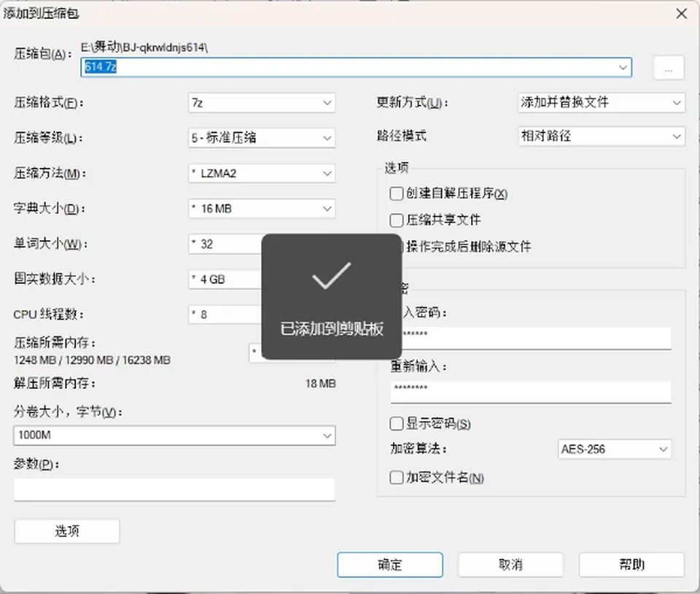This screenshot has width=700, height=594.
Task: Open the 字典大小 dropdown showing 16 MB
Action: (x=262, y=209)
